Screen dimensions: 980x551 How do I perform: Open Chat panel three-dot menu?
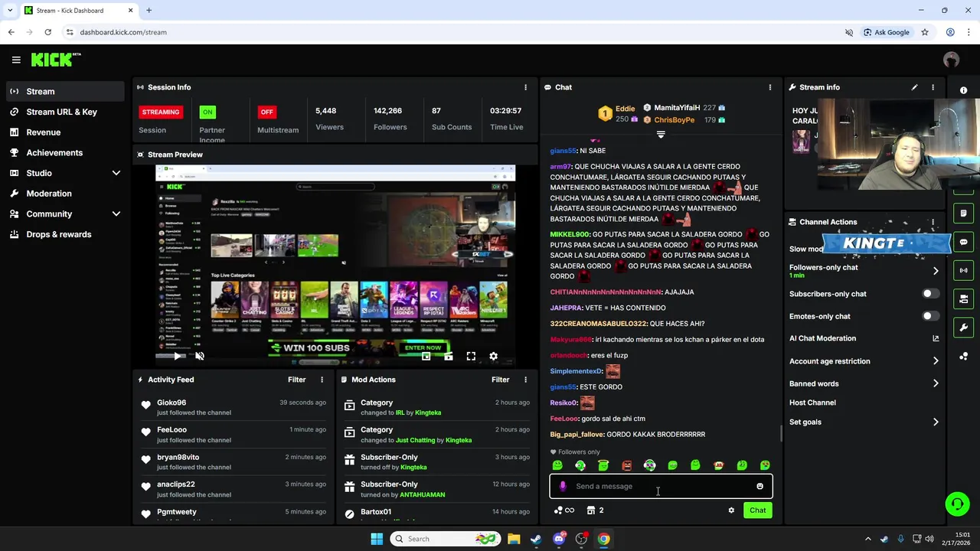[x=769, y=87]
